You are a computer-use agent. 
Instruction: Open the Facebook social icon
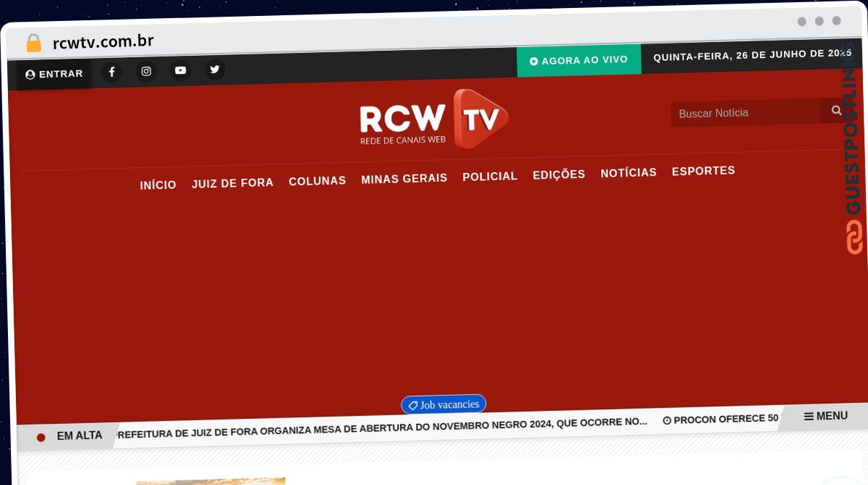tap(111, 72)
